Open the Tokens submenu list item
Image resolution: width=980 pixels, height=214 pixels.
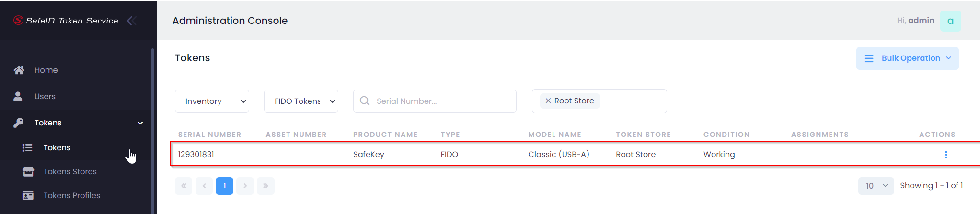pos(57,147)
